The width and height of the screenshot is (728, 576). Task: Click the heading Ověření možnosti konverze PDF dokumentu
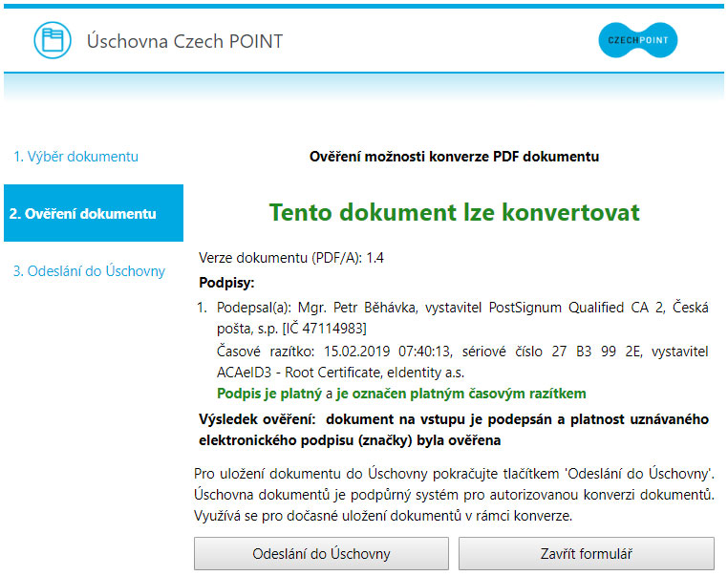[x=454, y=157]
